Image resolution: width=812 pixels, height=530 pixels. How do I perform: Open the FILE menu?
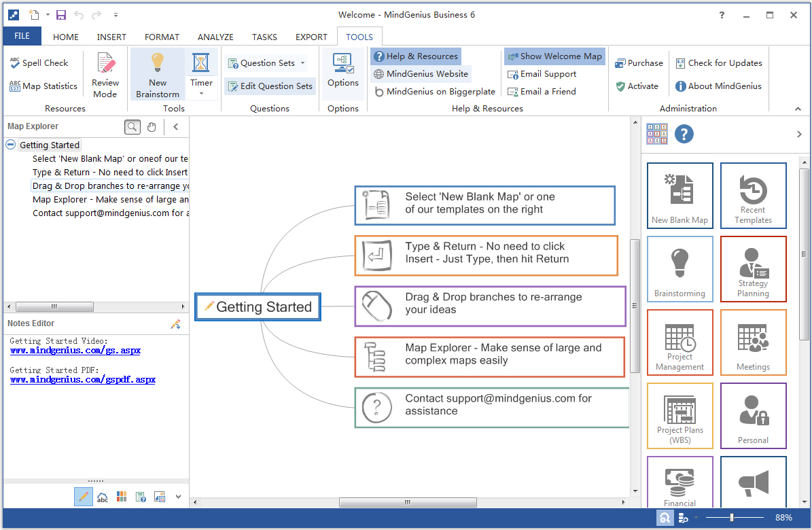22,36
